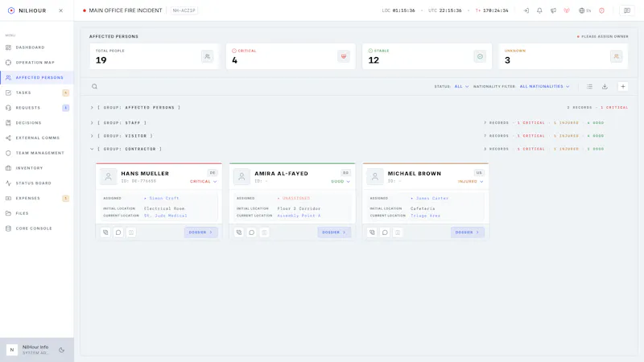The image size is (644, 362).
Task: Click Unassigned on Amira Al-Fayed card
Action: pos(295,198)
